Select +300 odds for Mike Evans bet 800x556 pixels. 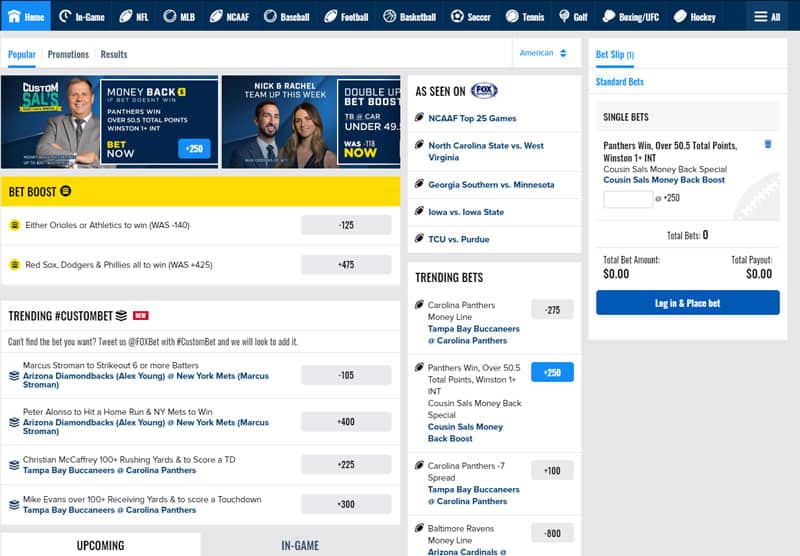pyautogui.click(x=346, y=504)
